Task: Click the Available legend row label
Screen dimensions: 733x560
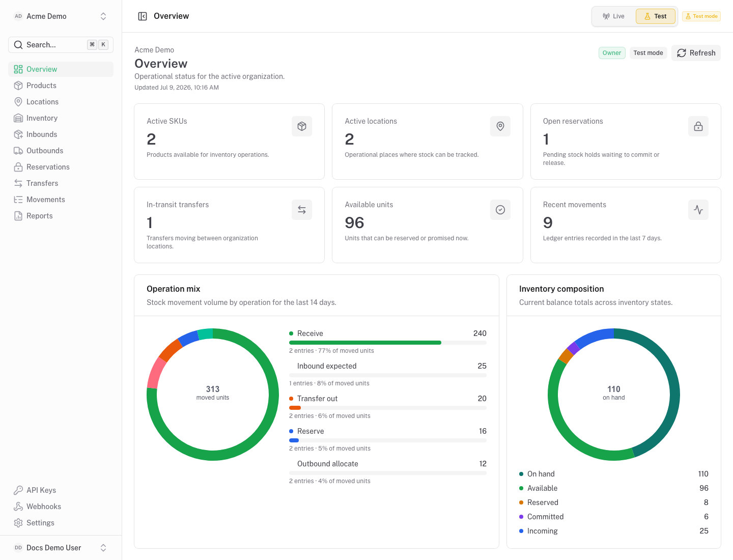Action: point(542,488)
